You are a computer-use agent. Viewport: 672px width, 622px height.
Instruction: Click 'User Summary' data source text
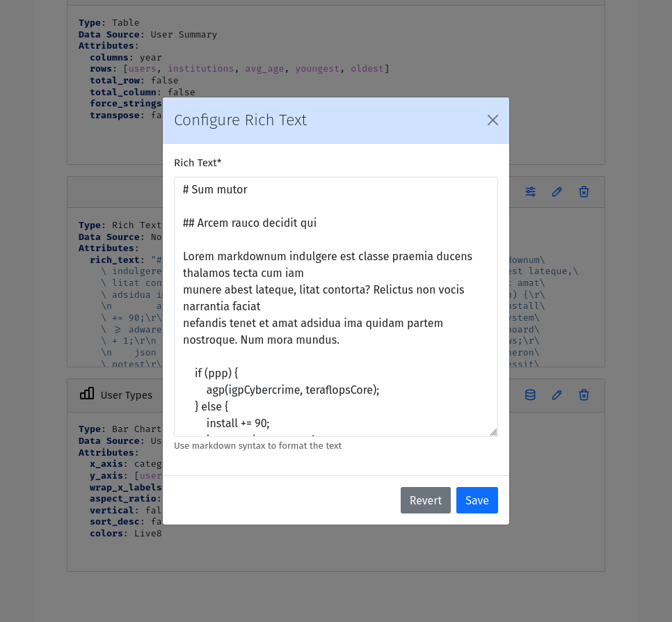click(184, 35)
